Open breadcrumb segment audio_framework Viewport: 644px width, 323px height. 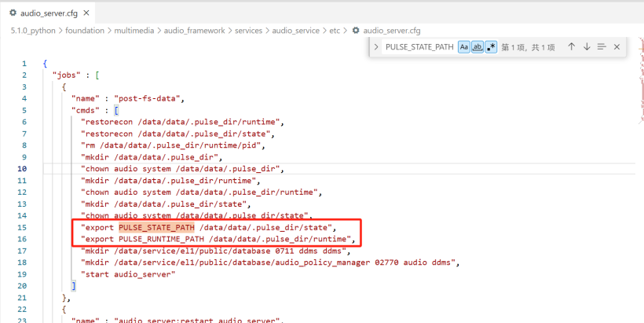click(194, 31)
